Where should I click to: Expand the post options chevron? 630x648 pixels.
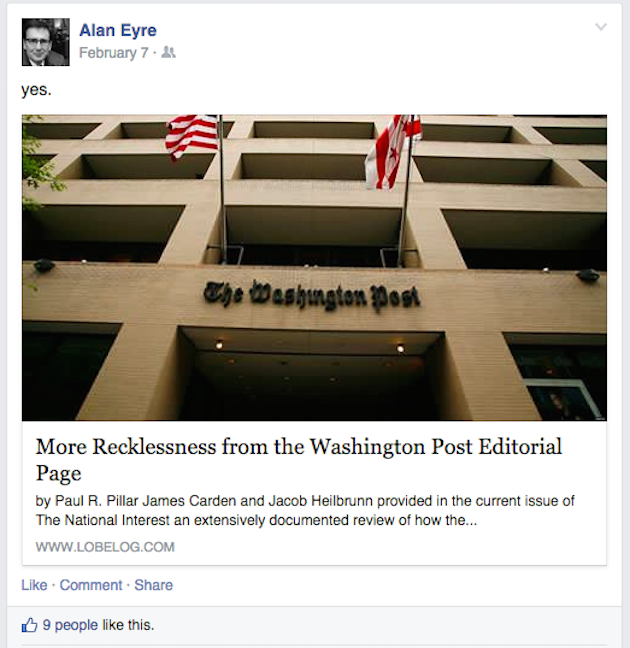(600, 27)
